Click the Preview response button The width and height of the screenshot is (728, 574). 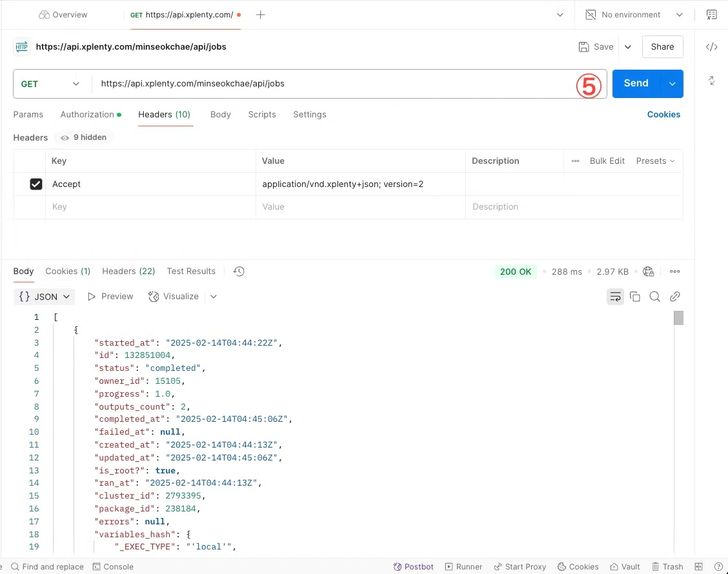point(110,297)
